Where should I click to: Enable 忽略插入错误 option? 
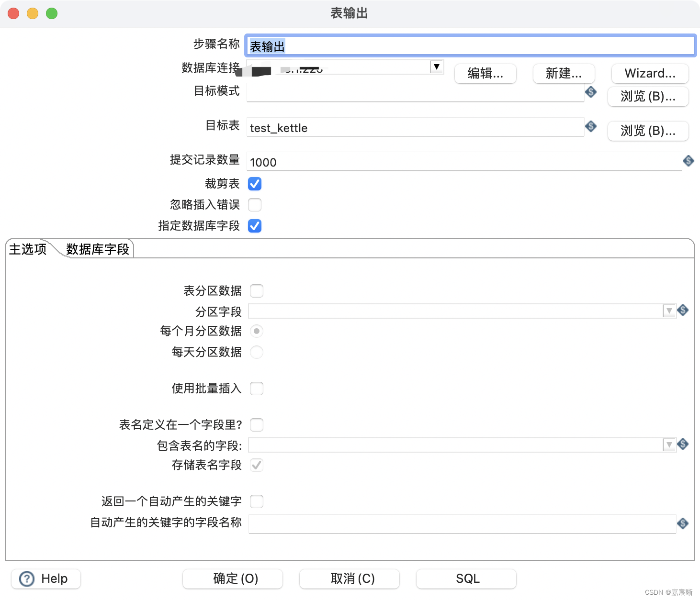pyautogui.click(x=255, y=205)
